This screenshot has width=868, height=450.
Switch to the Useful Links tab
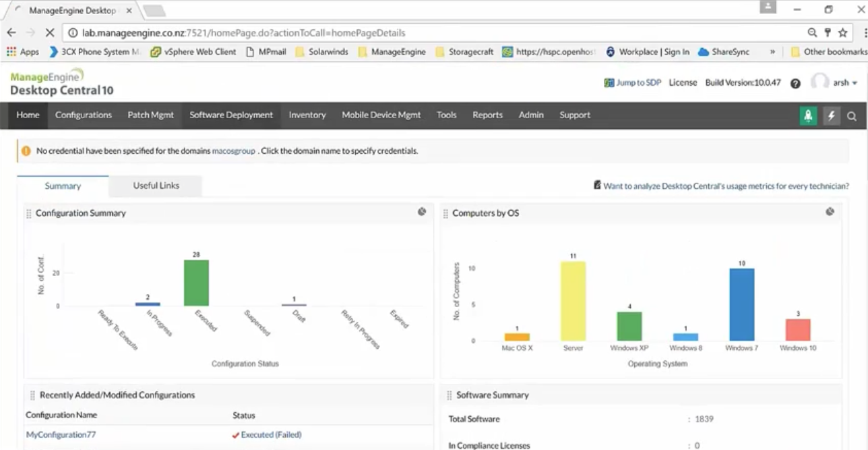(156, 186)
